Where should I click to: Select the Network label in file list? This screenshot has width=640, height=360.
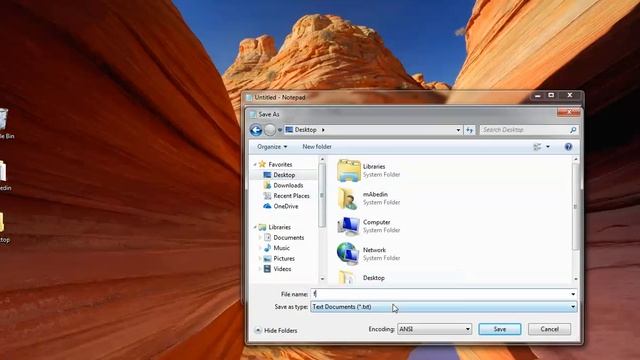tap(374, 250)
